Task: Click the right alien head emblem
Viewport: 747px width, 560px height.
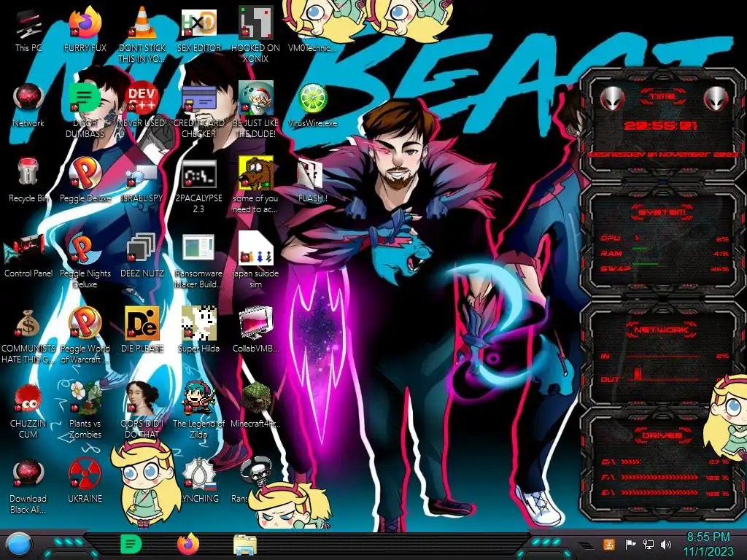Action: coord(716,98)
